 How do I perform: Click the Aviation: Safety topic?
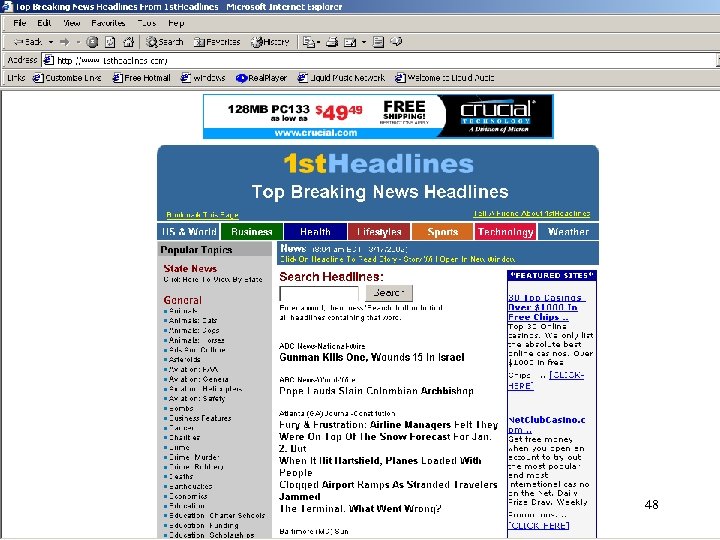197,399
